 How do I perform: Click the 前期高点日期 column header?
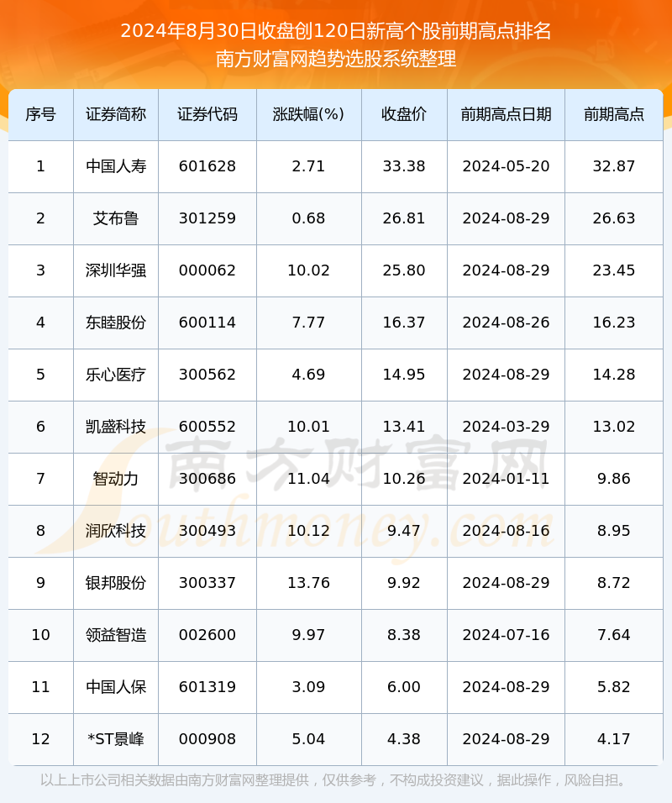[506, 114]
